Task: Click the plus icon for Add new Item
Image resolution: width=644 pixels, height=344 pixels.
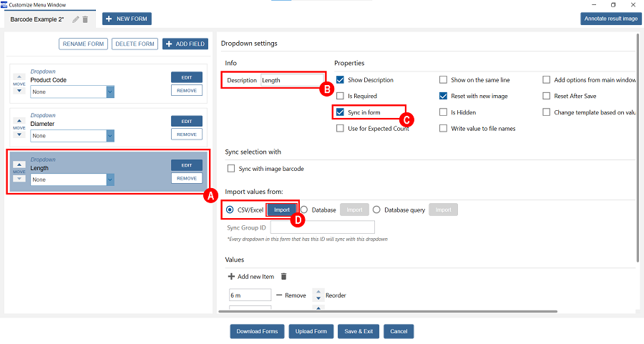Action: tap(231, 276)
